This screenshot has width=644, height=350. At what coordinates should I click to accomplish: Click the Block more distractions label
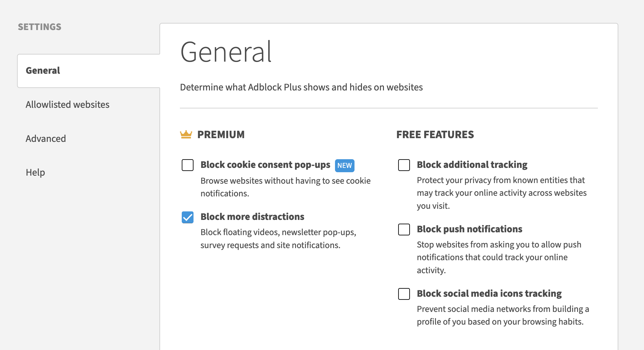click(252, 217)
